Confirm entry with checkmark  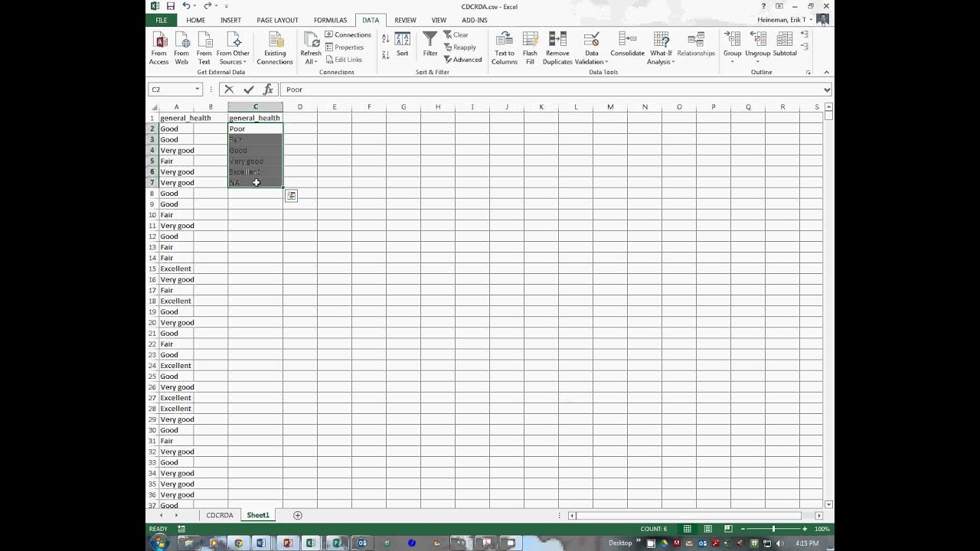[x=248, y=90]
